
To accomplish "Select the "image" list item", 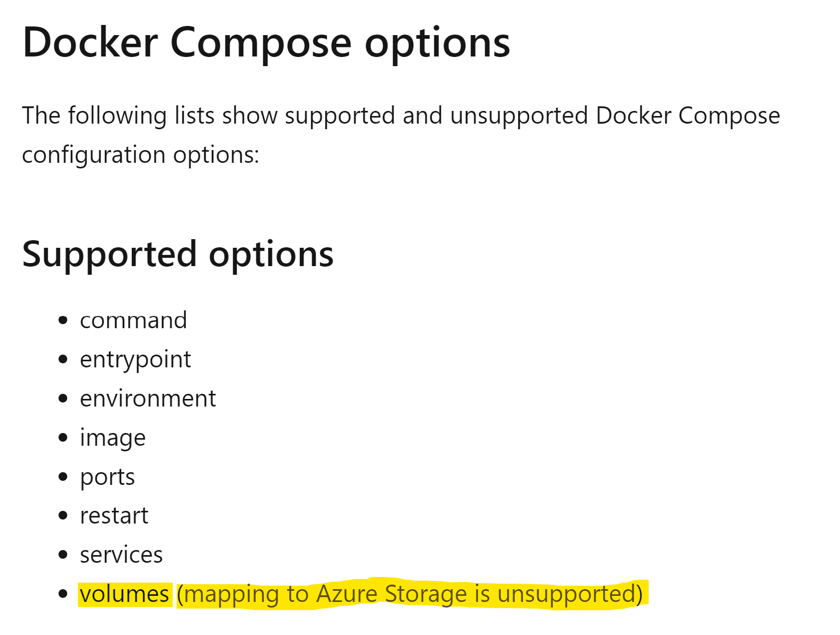I will [x=113, y=439].
